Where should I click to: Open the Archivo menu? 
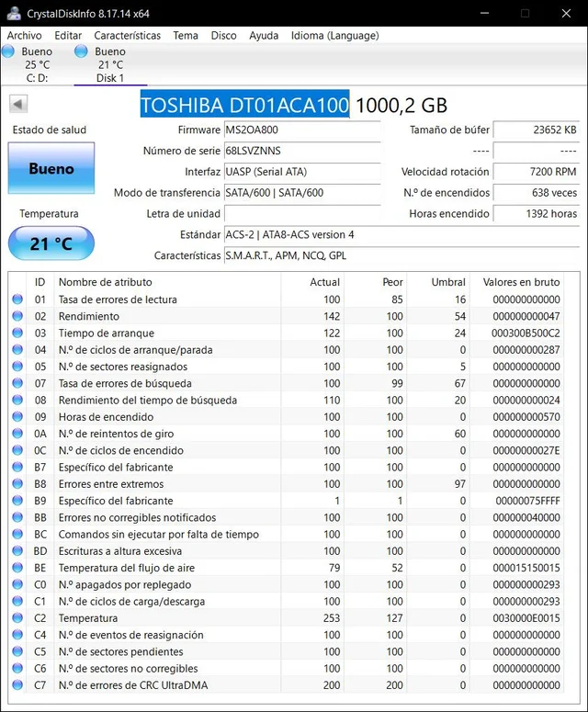point(24,36)
